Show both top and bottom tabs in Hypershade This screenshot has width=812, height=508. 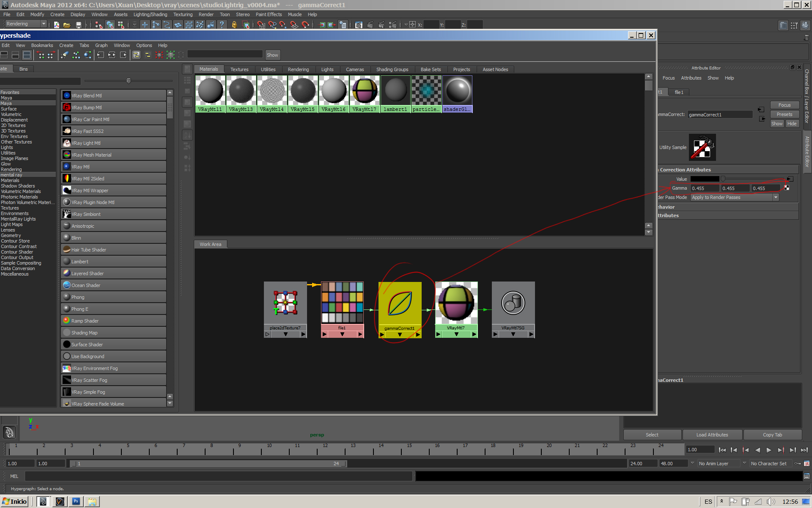pos(27,55)
